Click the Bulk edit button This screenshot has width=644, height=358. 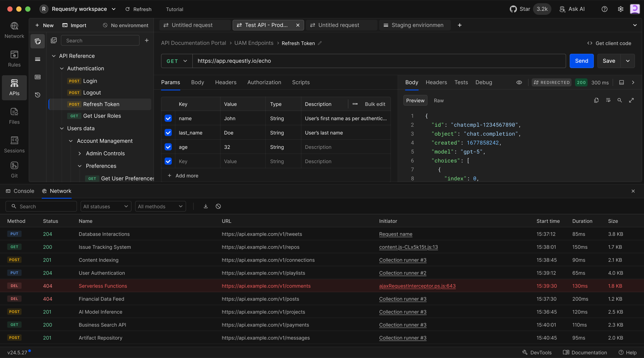pos(375,104)
